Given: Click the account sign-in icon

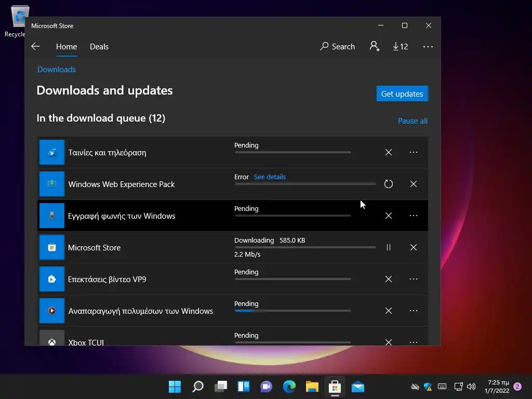Looking at the screenshot, I should (x=375, y=46).
